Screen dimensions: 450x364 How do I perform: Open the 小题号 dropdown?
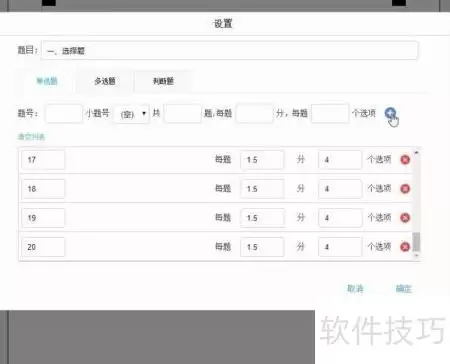(132, 114)
